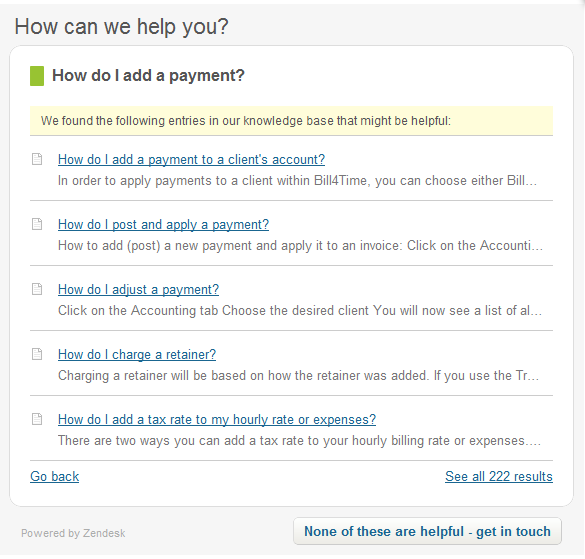Click "None of these are helpful - get in touch"

(x=427, y=531)
